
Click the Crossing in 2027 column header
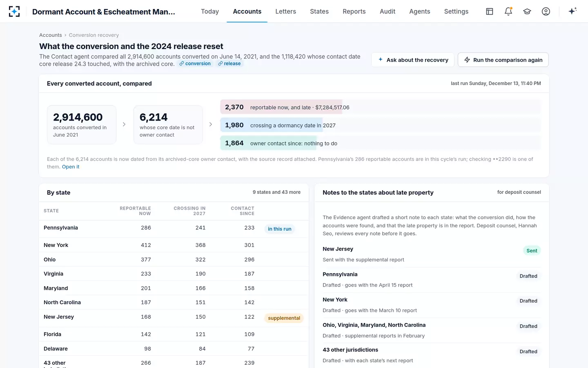tap(189, 211)
